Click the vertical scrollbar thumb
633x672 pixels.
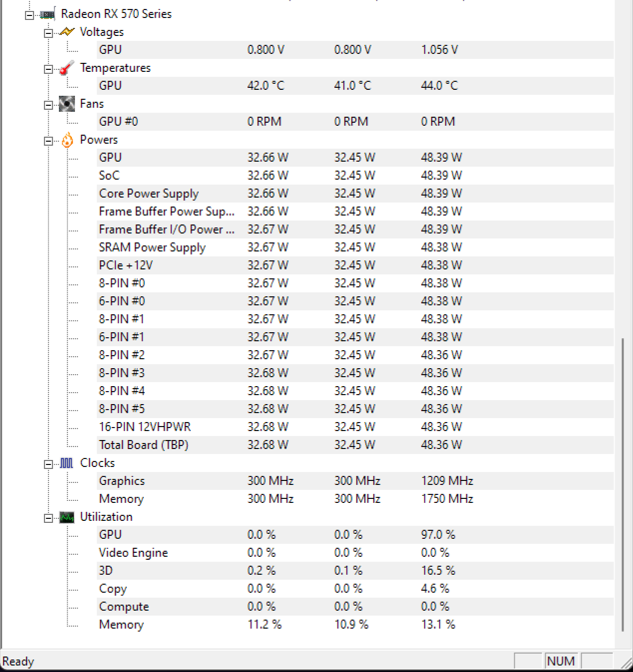pos(623,486)
